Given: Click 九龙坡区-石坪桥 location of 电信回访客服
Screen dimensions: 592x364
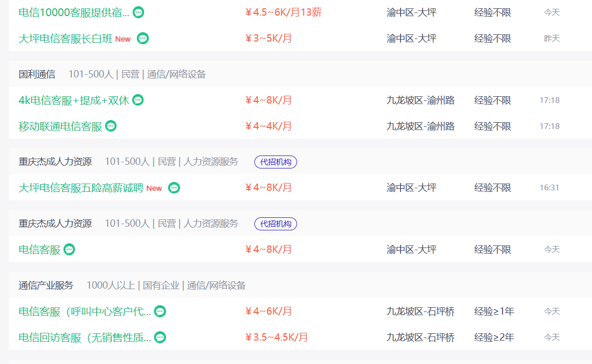Looking at the screenshot, I should click(x=420, y=337).
